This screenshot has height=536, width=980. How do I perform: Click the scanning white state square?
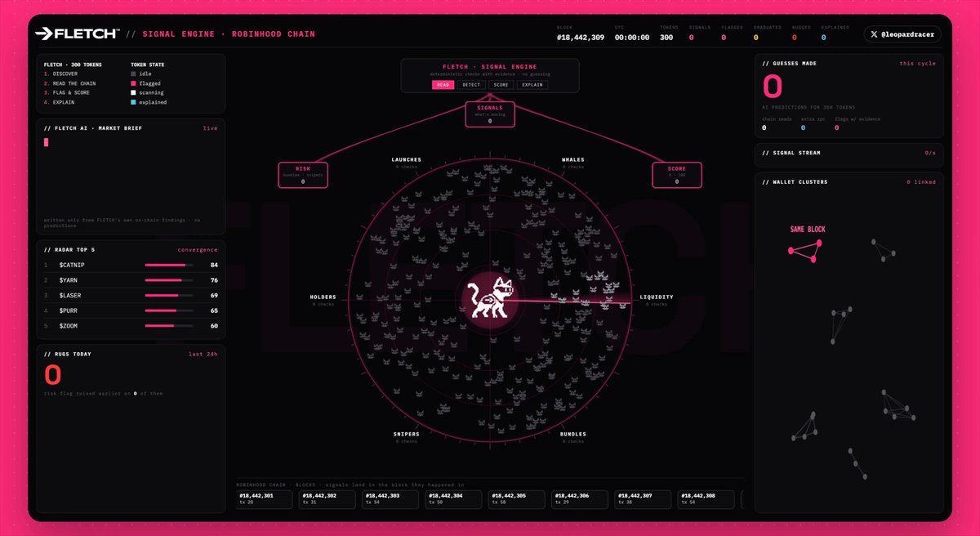pyautogui.click(x=134, y=92)
